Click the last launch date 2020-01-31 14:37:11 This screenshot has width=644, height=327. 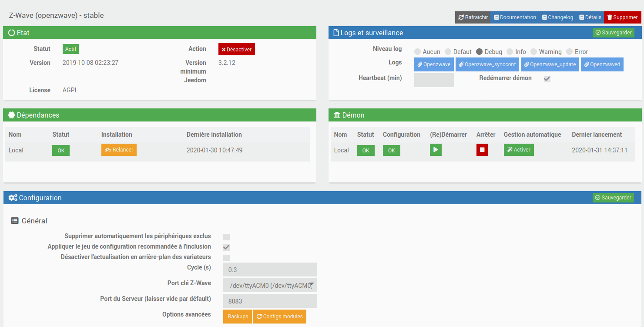point(600,150)
